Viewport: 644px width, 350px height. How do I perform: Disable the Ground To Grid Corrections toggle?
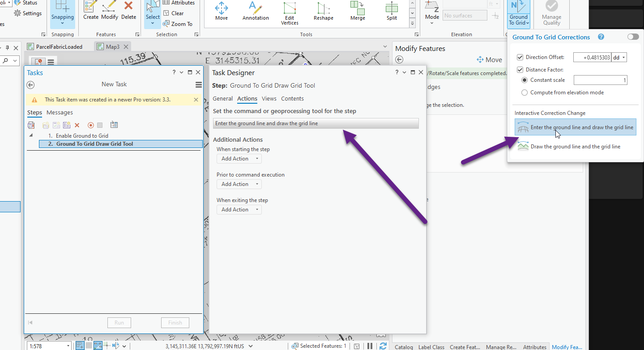(632, 37)
